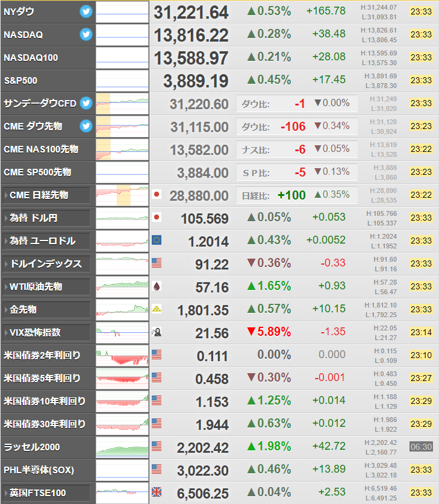
Task: Click the 1.2014 euro-dollar rate
Action: point(208,242)
